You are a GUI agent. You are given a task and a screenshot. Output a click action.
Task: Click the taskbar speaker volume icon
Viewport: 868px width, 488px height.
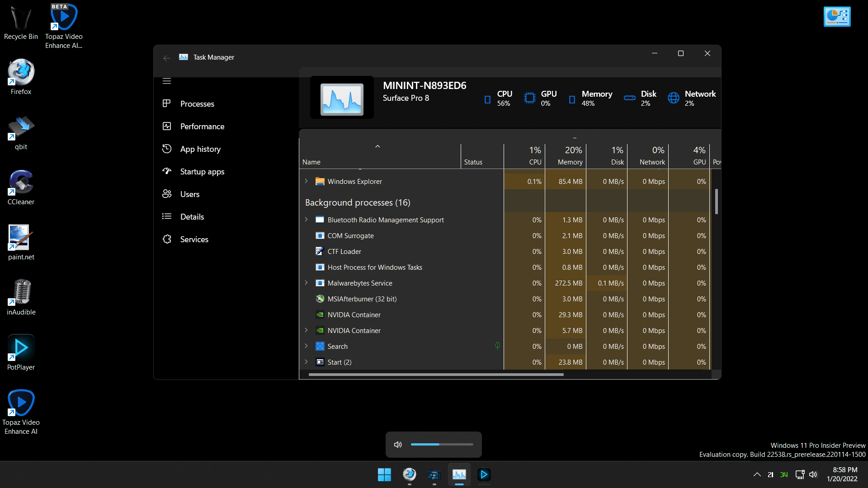pyautogui.click(x=813, y=474)
